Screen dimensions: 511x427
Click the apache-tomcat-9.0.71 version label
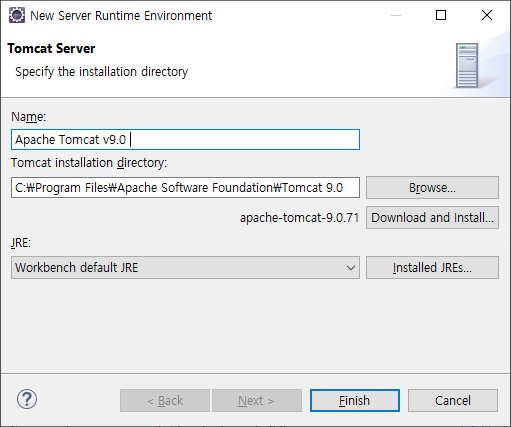(299, 218)
